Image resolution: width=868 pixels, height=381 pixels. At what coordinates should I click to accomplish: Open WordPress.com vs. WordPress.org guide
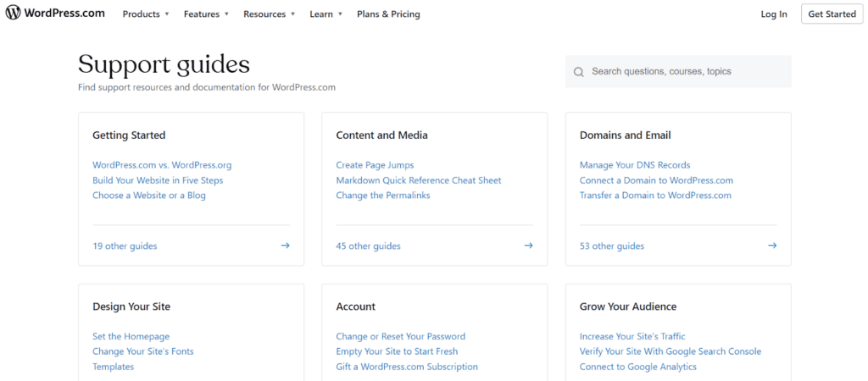coord(162,165)
